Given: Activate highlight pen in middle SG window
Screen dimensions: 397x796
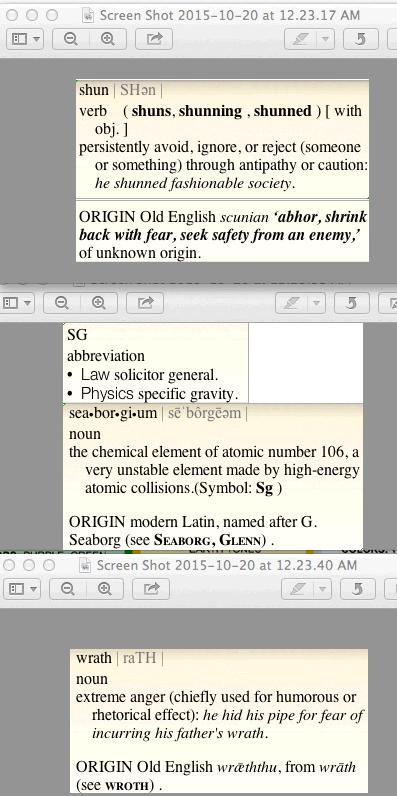Looking at the screenshot, I should coord(291,303).
